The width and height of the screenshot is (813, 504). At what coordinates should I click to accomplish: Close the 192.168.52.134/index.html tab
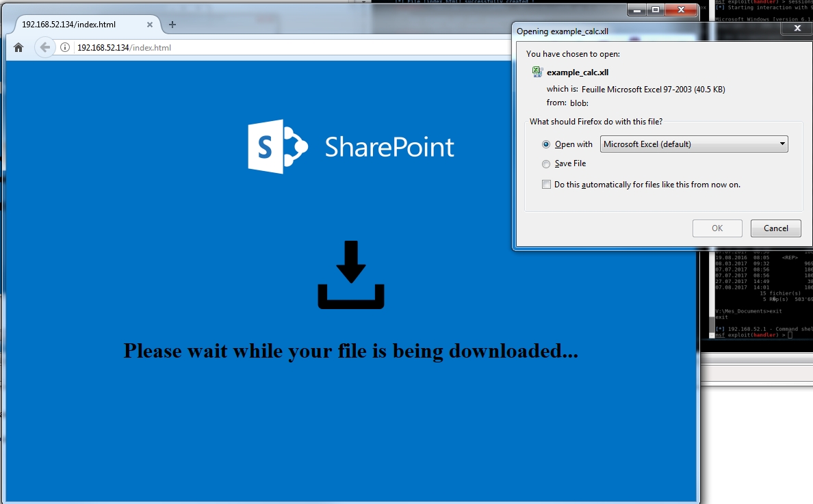pyautogui.click(x=149, y=25)
